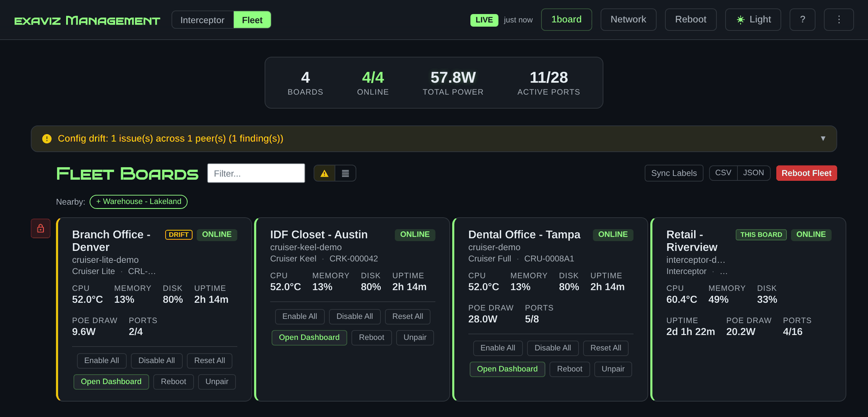
Task: Disable all ports on Dental Office Tampa
Action: click(x=553, y=348)
